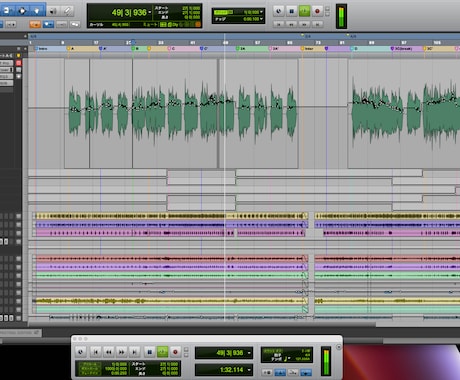The width and height of the screenshot is (460, 380).
Task: Open the Grid value dropdown
Action: [261, 12]
